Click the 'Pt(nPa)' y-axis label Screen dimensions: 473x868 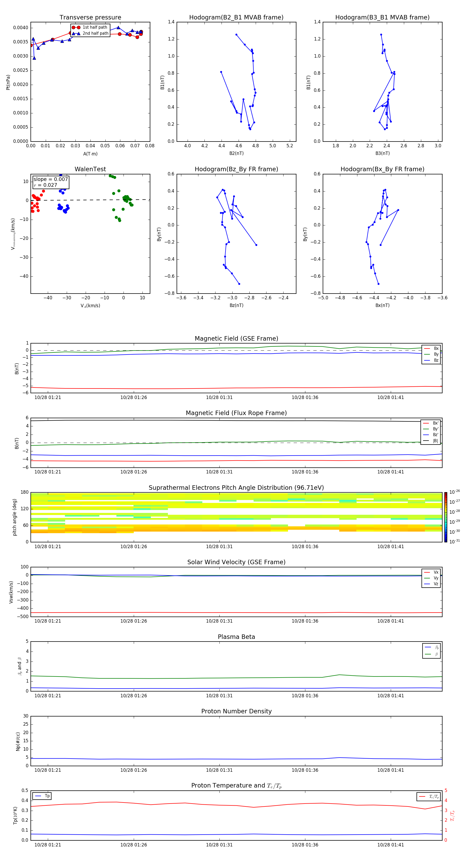8,82
